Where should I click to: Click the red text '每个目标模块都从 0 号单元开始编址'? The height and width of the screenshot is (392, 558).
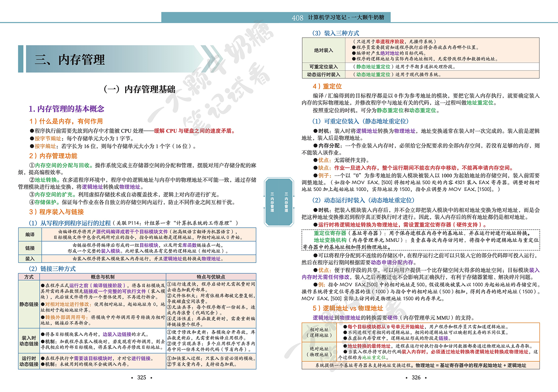pyautogui.click(x=386, y=327)
